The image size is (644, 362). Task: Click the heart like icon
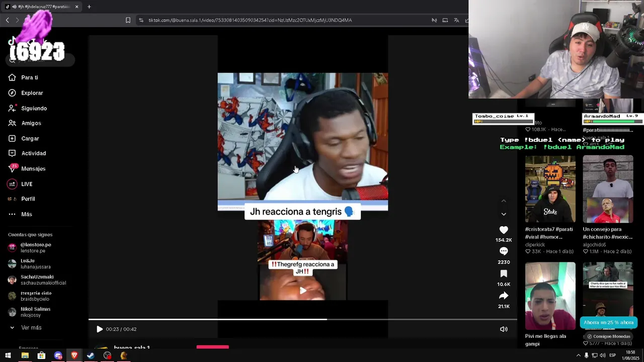[x=504, y=230]
